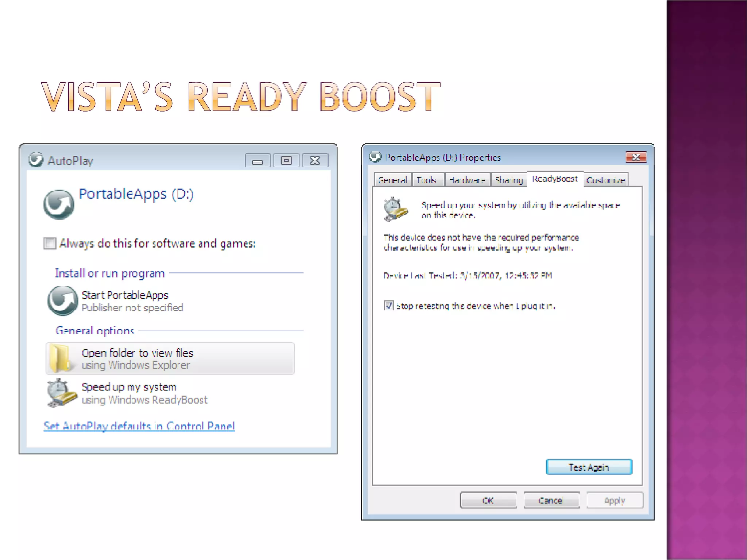Check Always do this for software and games
This screenshot has height=560, width=747.
(50, 243)
